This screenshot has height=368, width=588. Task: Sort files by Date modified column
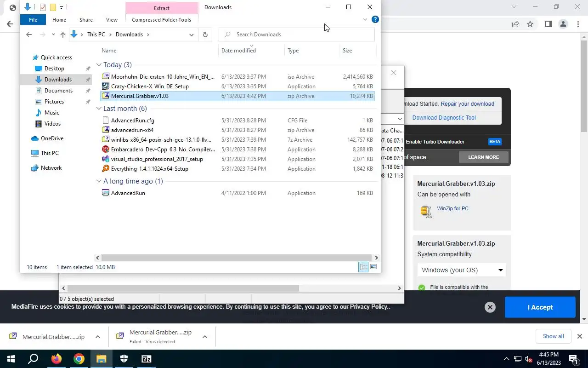[x=239, y=51]
